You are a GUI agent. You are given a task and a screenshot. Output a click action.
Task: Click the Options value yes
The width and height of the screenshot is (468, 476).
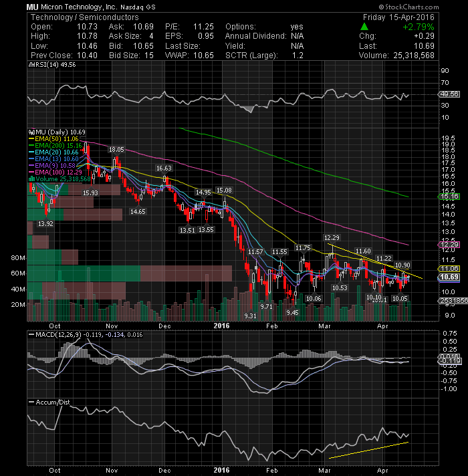(297, 27)
